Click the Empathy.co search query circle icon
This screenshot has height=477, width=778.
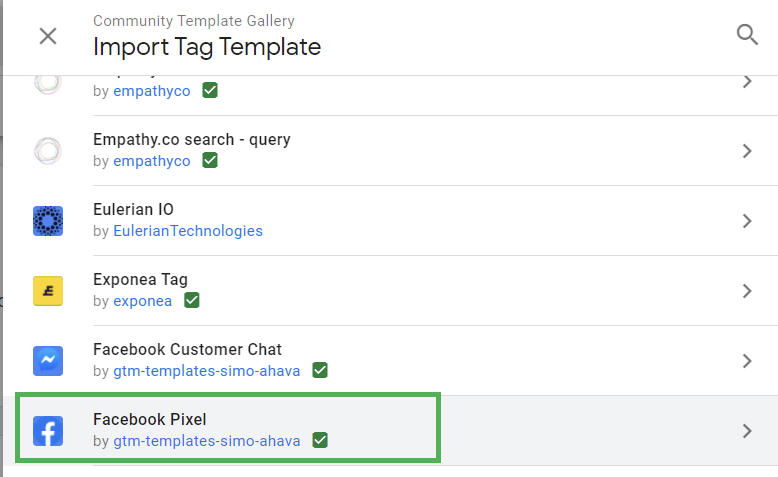click(48, 151)
